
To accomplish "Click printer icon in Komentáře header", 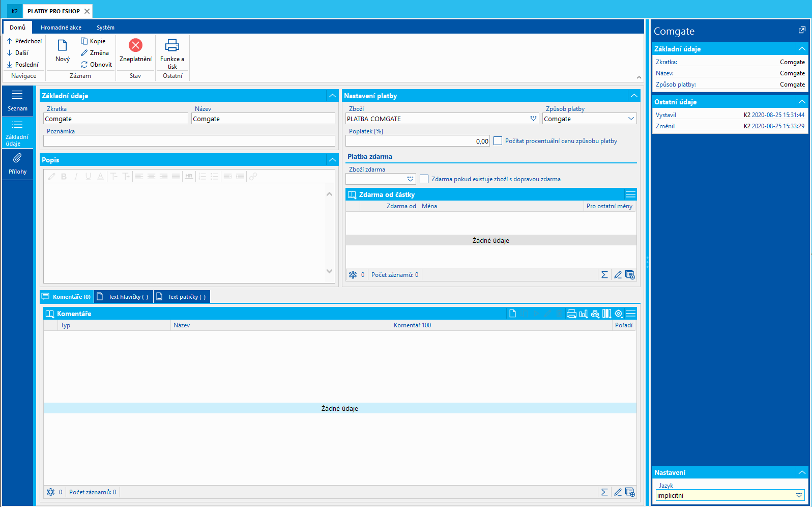I will point(571,314).
